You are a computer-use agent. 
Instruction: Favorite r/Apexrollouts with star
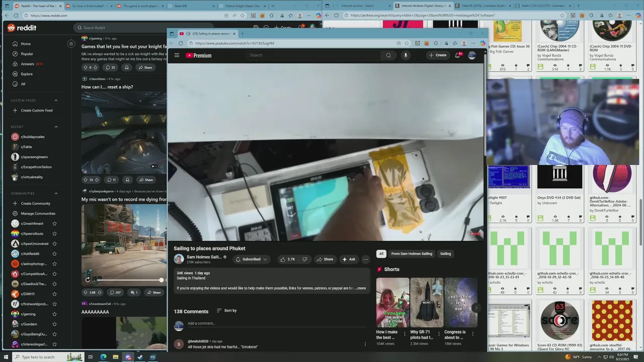click(54, 234)
